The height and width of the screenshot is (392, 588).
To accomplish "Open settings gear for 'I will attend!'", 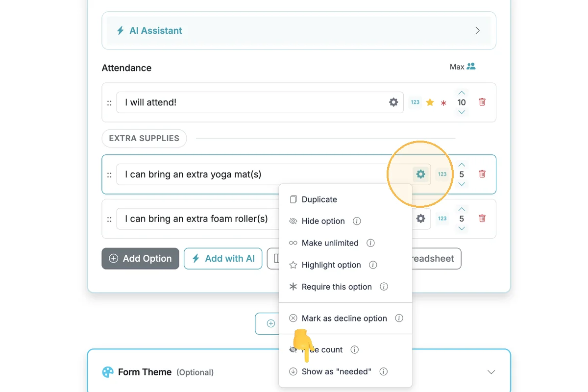I will pos(393,102).
